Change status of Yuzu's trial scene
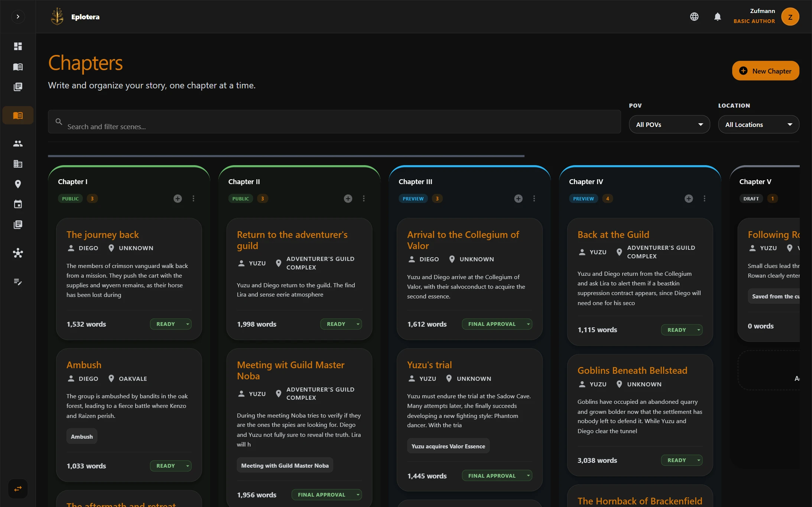Viewport: 812px width, 507px height. (497, 476)
